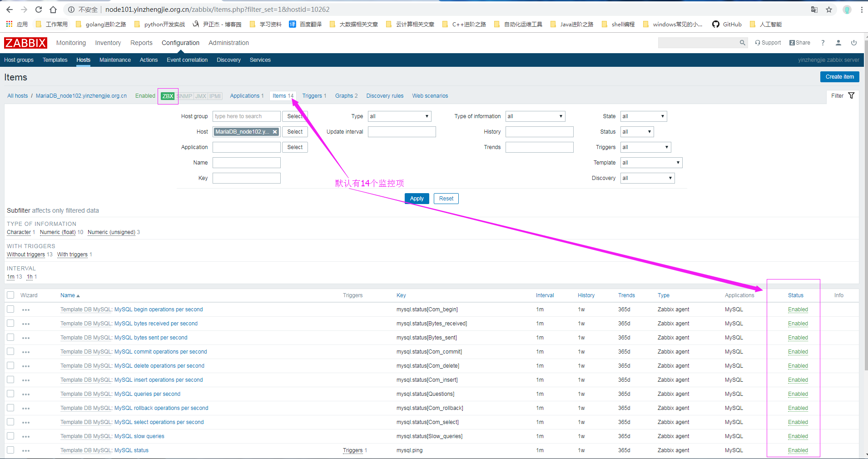
Task: Open the All hosts breadcrumb link
Action: (x=17, y=96)
